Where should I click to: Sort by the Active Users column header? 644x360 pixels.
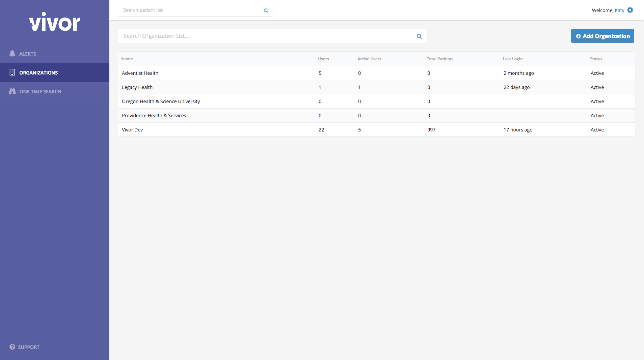369,59
